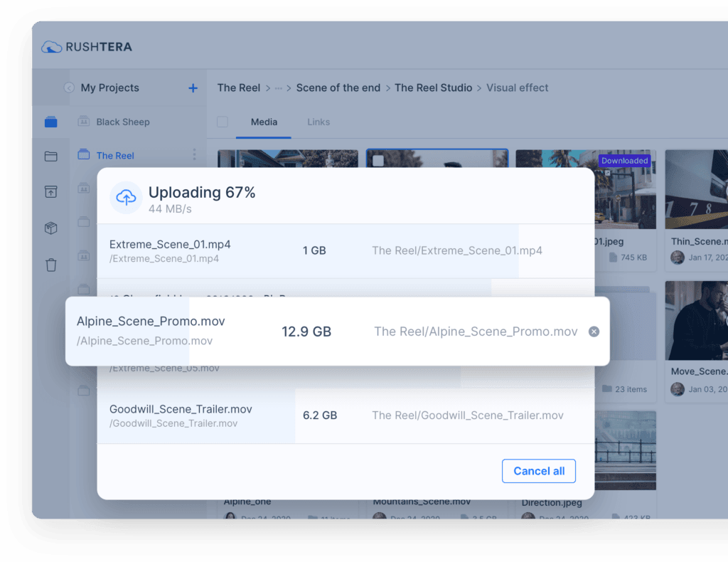Screen dimensions: 728x562
Task: Select the Black Sheep project
Action: pyautogui.click(x=122, y=122)
